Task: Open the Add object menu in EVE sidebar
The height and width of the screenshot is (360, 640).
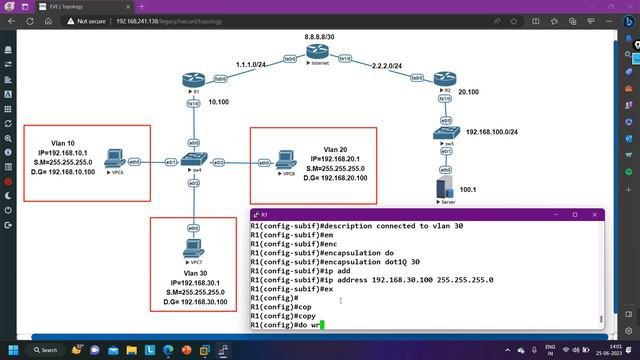Action: tap(8, 49)
